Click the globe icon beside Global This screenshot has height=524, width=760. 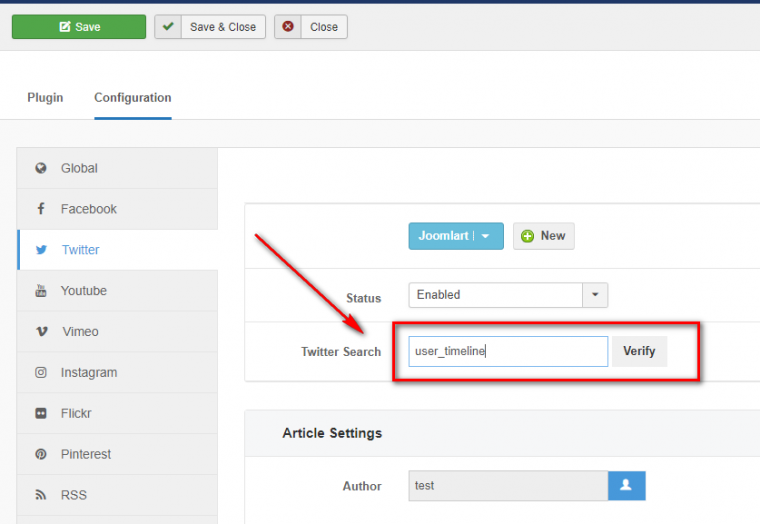(x=41, y=168)
